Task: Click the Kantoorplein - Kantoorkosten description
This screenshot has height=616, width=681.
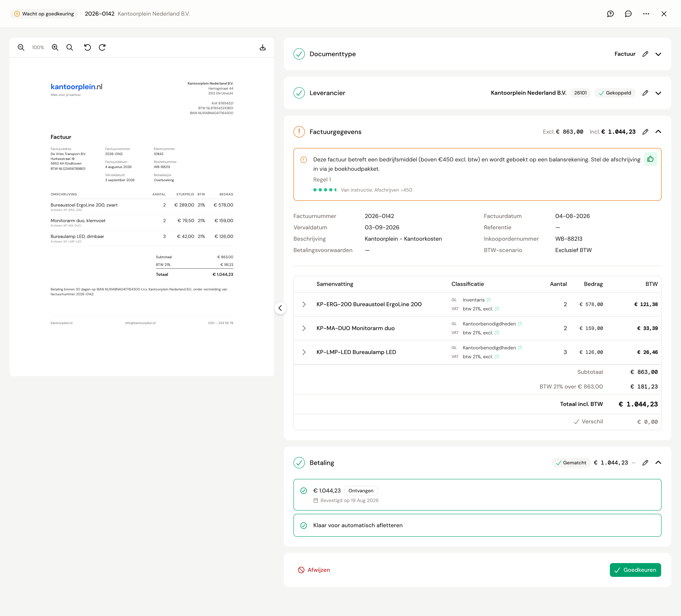Action: click(403, 239)
